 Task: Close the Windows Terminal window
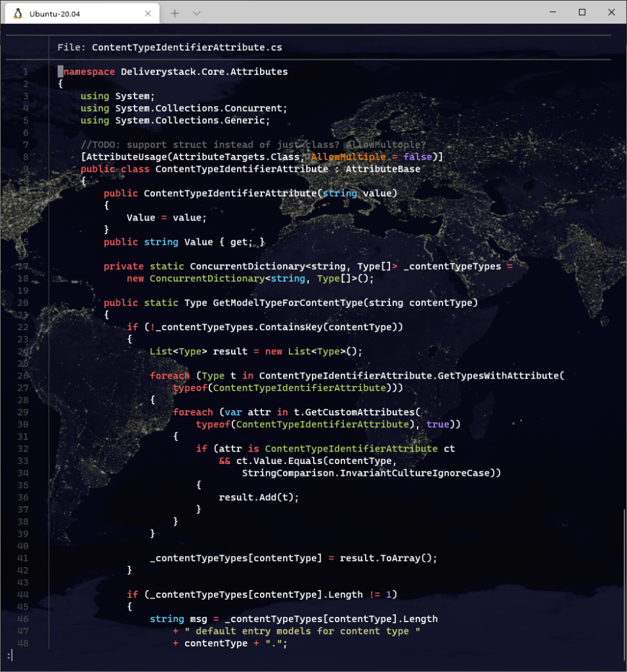click(x=611, y=12)
